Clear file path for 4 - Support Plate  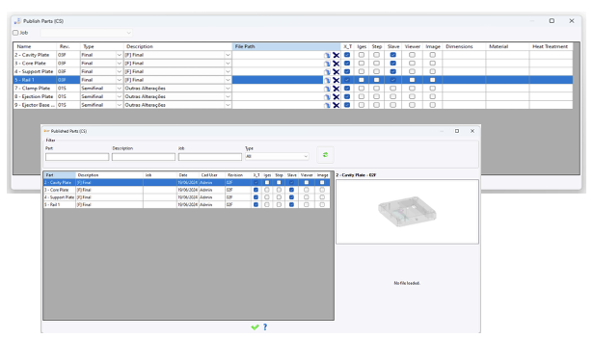(x=336, y=72)
